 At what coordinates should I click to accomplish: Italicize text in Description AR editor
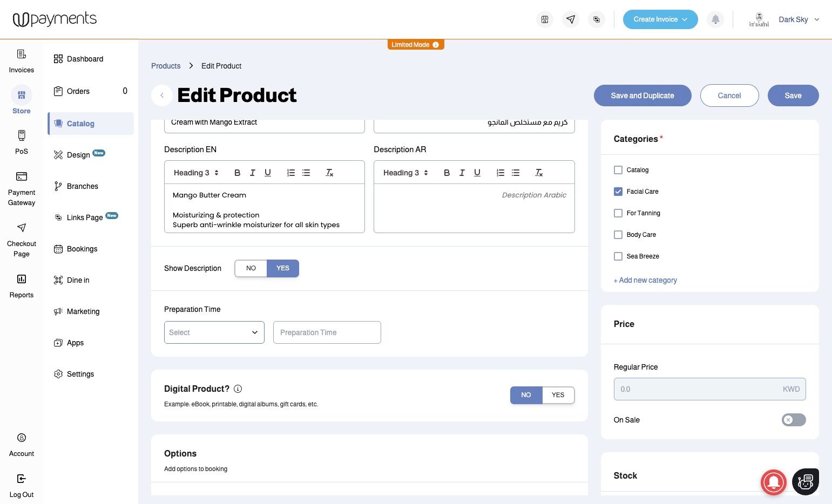coord(462,173)
